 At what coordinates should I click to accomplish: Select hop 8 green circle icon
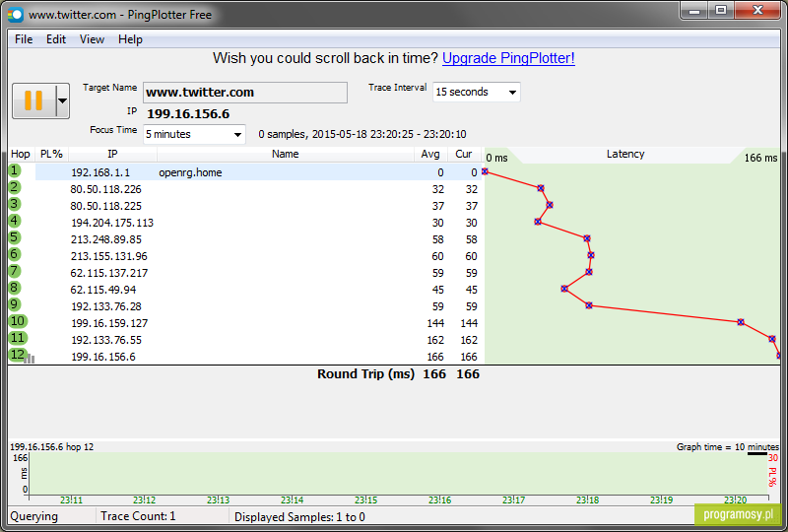(15, 288)
